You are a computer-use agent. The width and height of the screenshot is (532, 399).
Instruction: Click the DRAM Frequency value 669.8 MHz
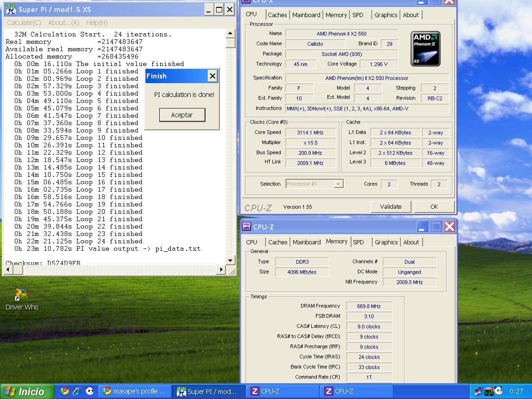[369, 306]
